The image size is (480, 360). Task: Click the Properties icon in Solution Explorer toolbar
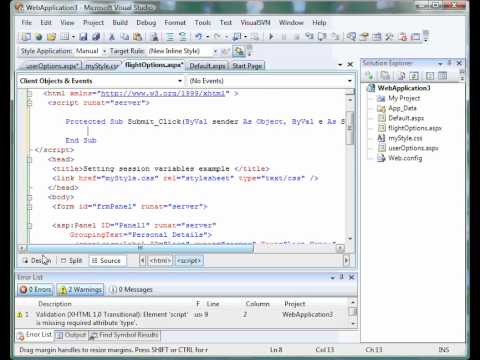coord(369,76)
